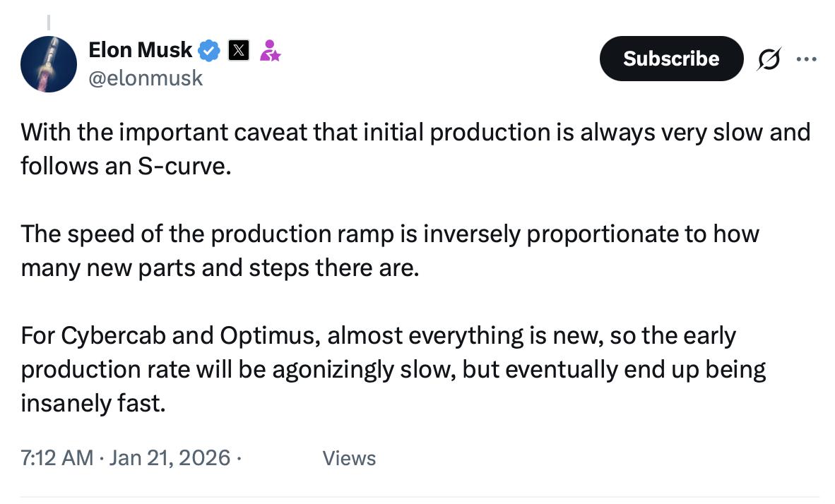Click the X affiliation badge icon
This screenshot has height=504, width=835.
(239, 51)
